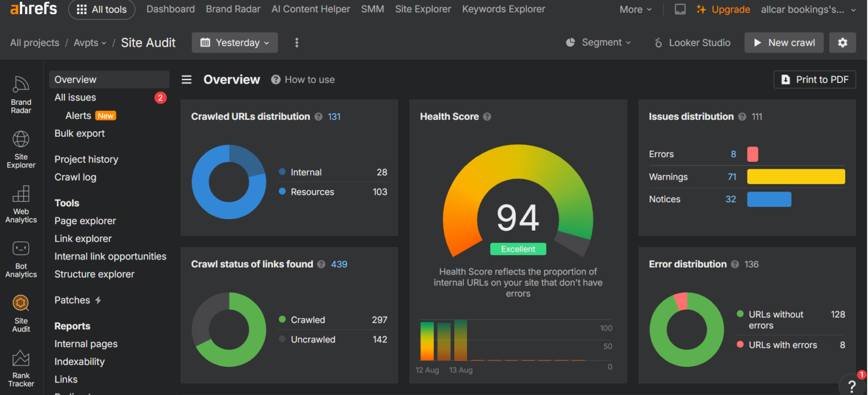Click the 439 links found count link

(x=339, y=264)
